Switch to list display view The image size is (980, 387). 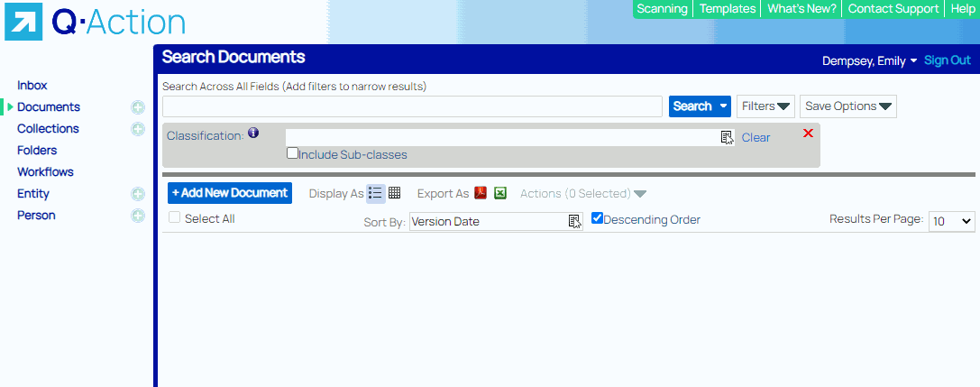point(376,193)
